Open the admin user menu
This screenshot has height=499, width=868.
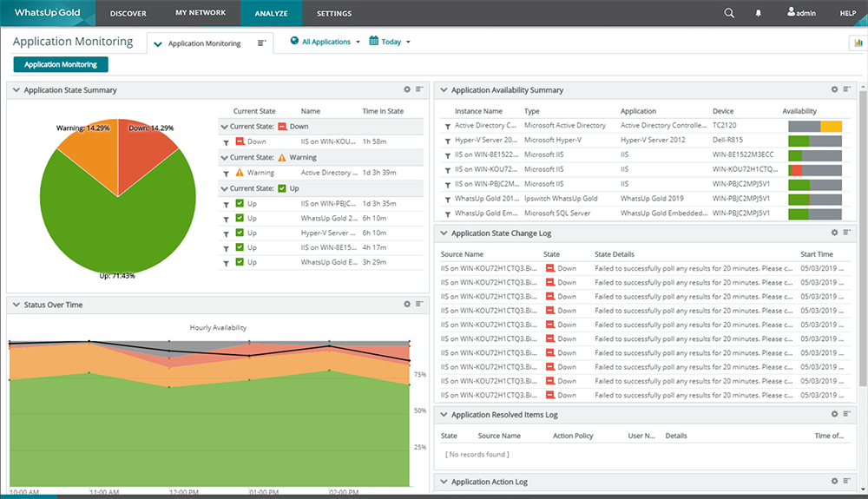click(x=801, y=12)
